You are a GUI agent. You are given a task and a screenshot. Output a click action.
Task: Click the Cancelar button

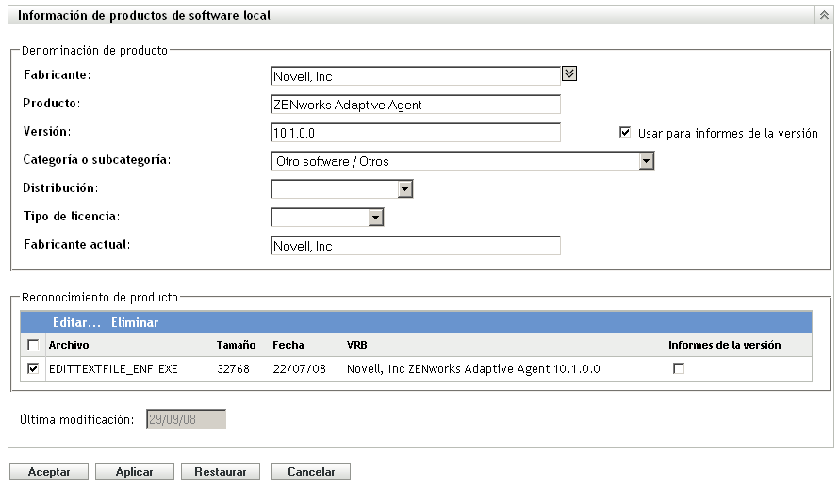click(x=311, y=471)
